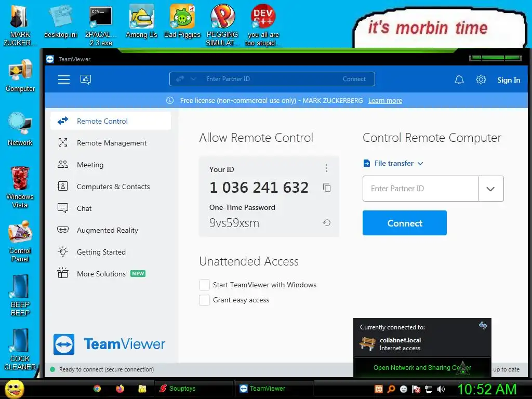Select the Computer desktop icon

[x=20, y=76]
